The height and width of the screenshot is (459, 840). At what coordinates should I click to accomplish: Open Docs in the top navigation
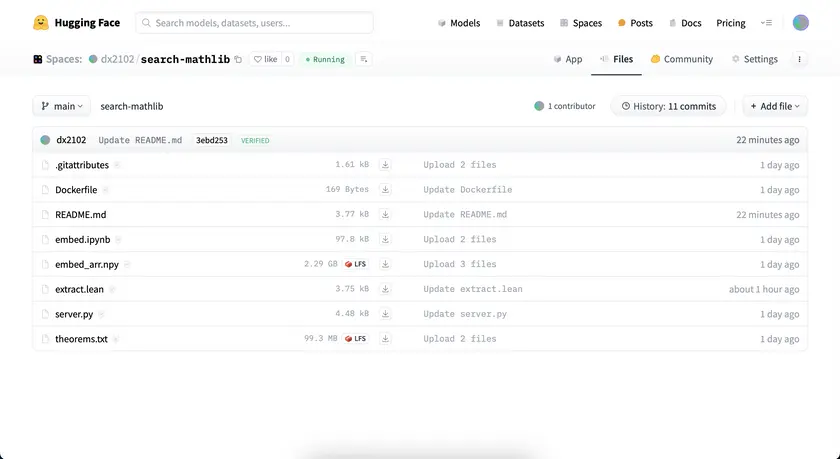click(x=685, y=23)
